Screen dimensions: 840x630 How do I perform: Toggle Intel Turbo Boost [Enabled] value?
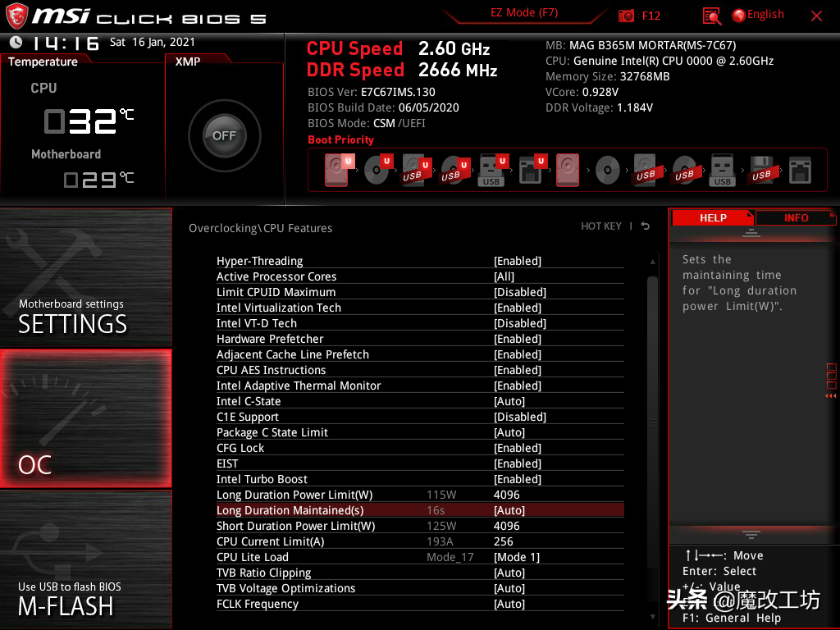coord(518,479)
